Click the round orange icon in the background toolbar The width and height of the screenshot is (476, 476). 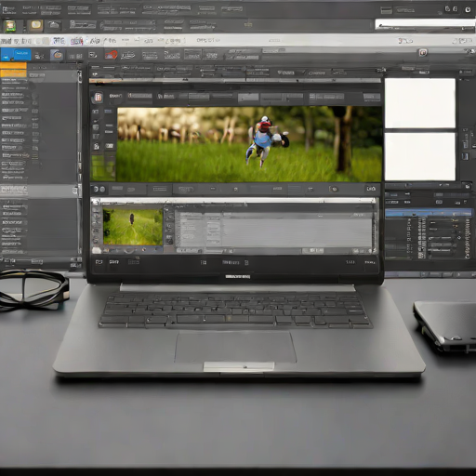(57, 55)
